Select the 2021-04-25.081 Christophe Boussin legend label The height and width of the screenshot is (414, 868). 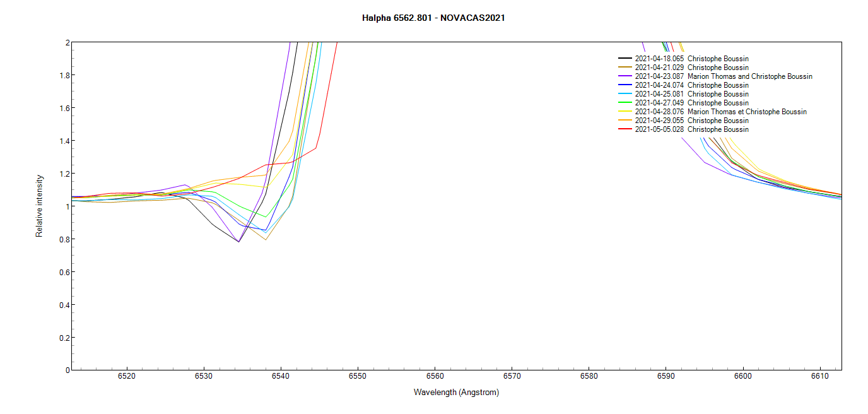pyautogui.click(x=691, y=94)
